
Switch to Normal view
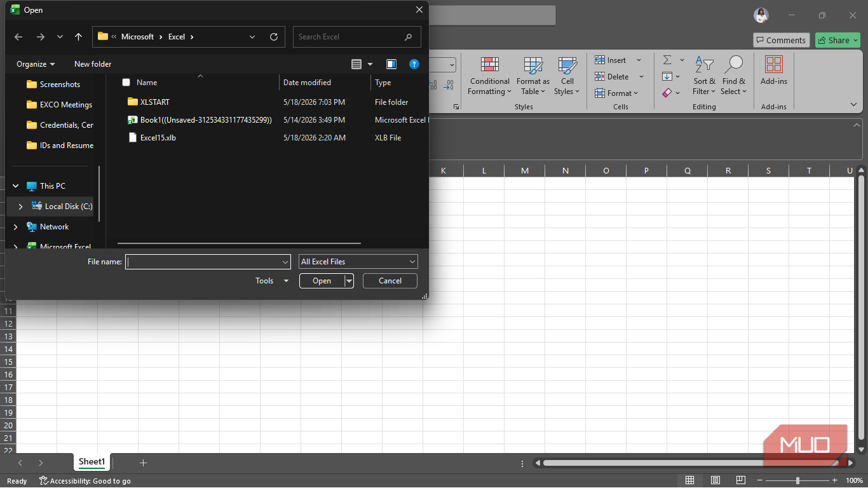pyautogui.click(x=690, y=481)
